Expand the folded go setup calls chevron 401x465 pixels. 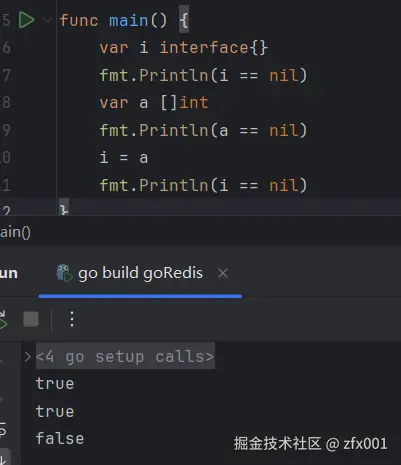click(x=28, y=357)
